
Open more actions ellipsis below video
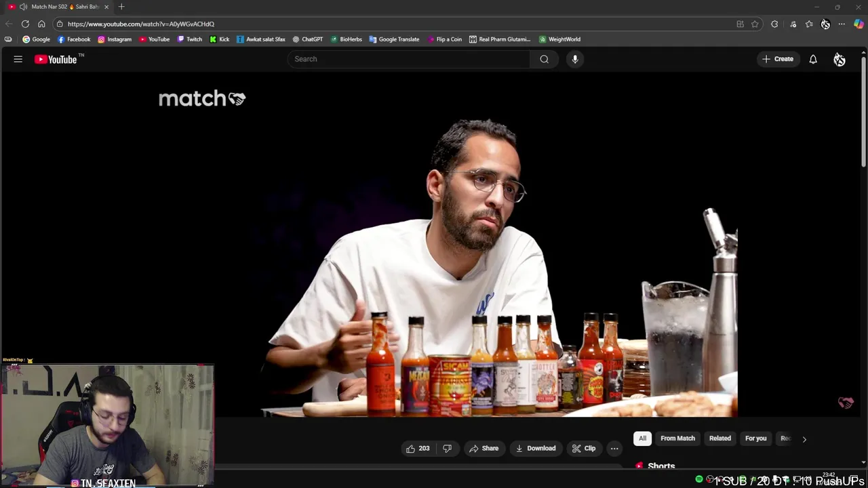tap(614, 448)
